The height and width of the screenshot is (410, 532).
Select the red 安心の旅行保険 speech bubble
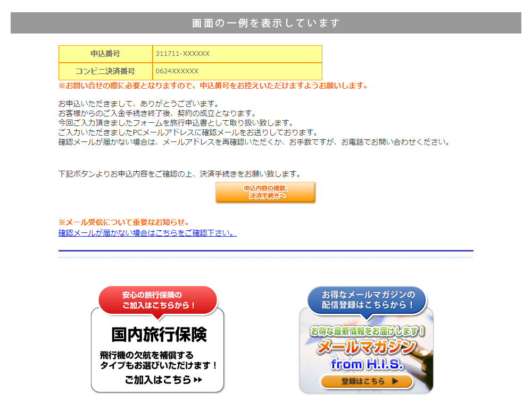158,300
